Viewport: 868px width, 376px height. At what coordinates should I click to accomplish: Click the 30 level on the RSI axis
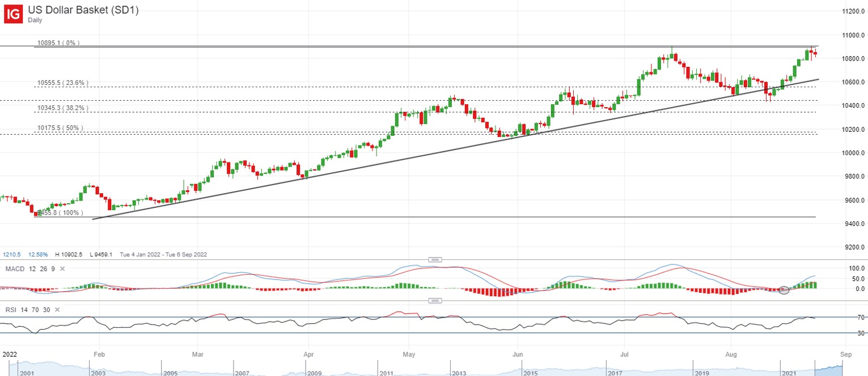tap(862, 334)
